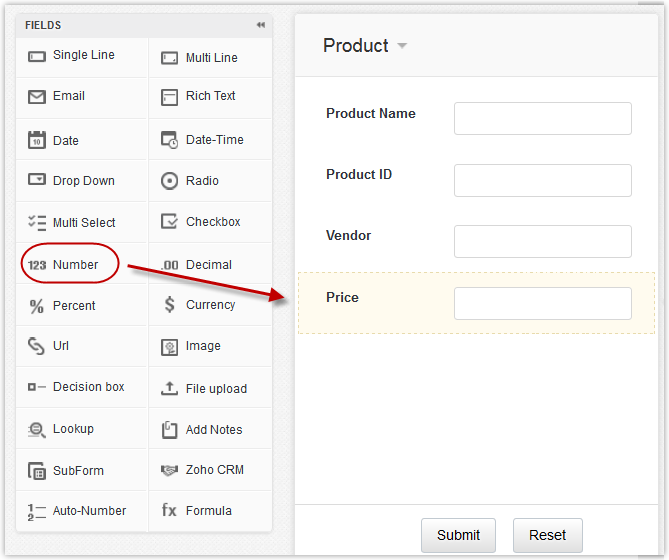669x560 pixels.
Task: Choose the Formula fx icon
Action: tap(170, 510)
